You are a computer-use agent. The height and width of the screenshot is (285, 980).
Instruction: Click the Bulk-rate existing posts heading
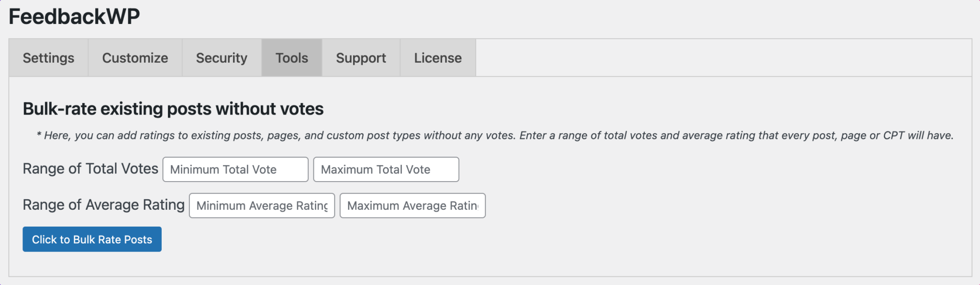coord(173,109)
